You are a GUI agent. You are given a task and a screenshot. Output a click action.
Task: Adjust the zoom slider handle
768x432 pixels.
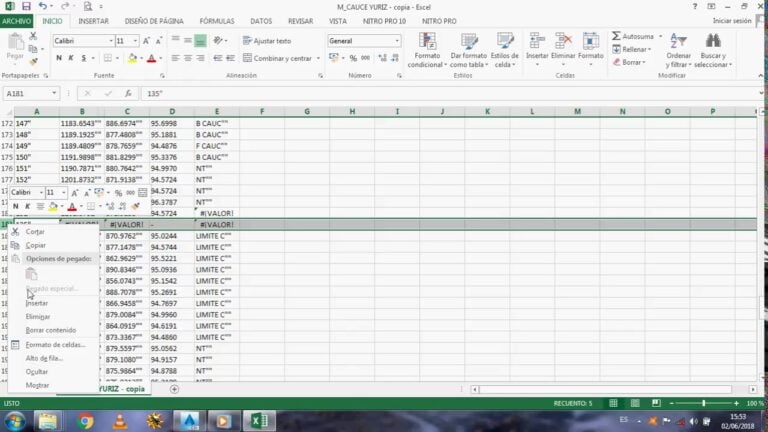point(703,403)
